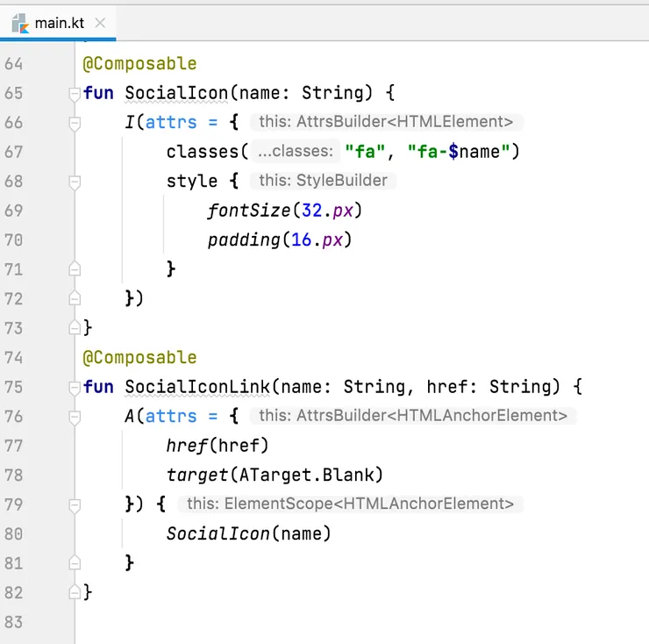Click line number 67 in the gutter
The image size is (649, 644).
coord(14,152)
